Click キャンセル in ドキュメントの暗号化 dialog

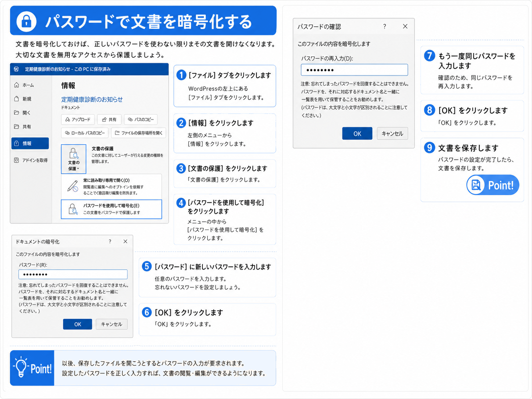pos(112,324)
